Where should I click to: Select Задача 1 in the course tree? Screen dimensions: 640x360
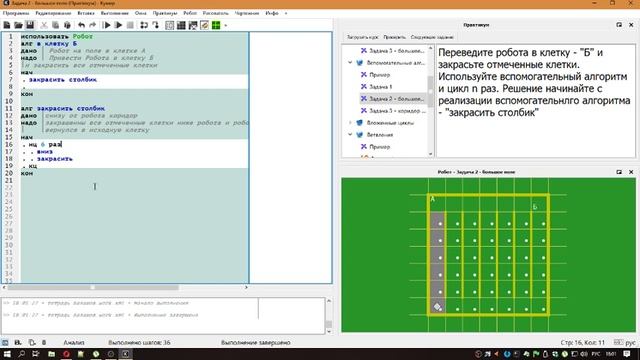click(x=376, y=87)
